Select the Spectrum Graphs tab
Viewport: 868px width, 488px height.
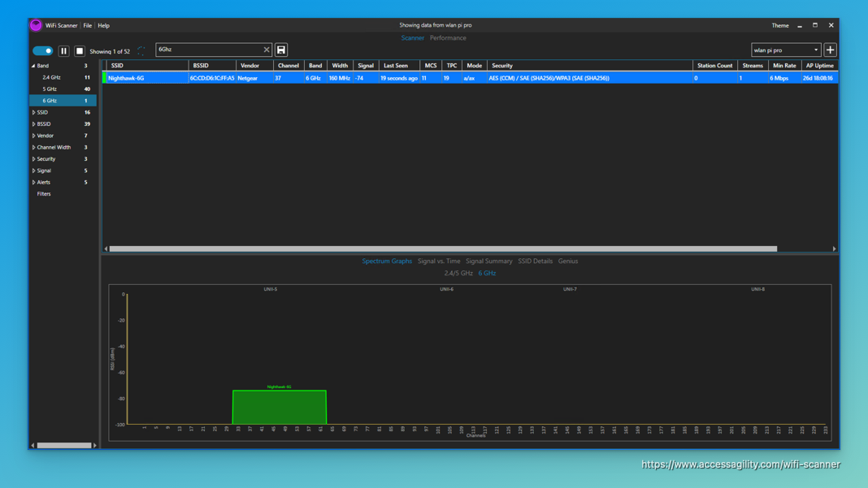tap(387, 261)
